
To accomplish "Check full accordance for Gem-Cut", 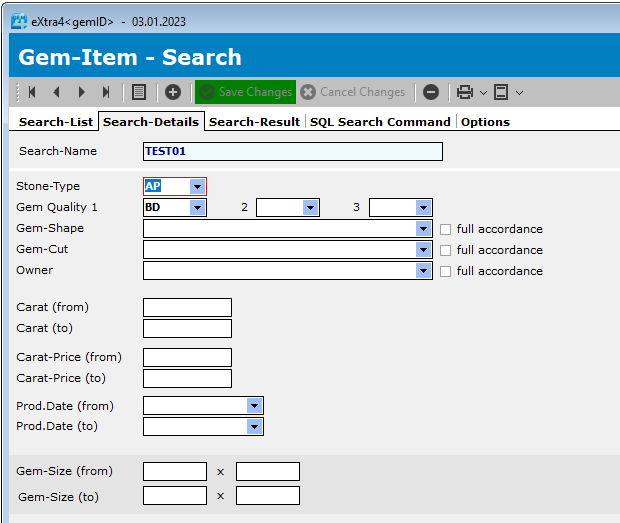I will (446, 250).
